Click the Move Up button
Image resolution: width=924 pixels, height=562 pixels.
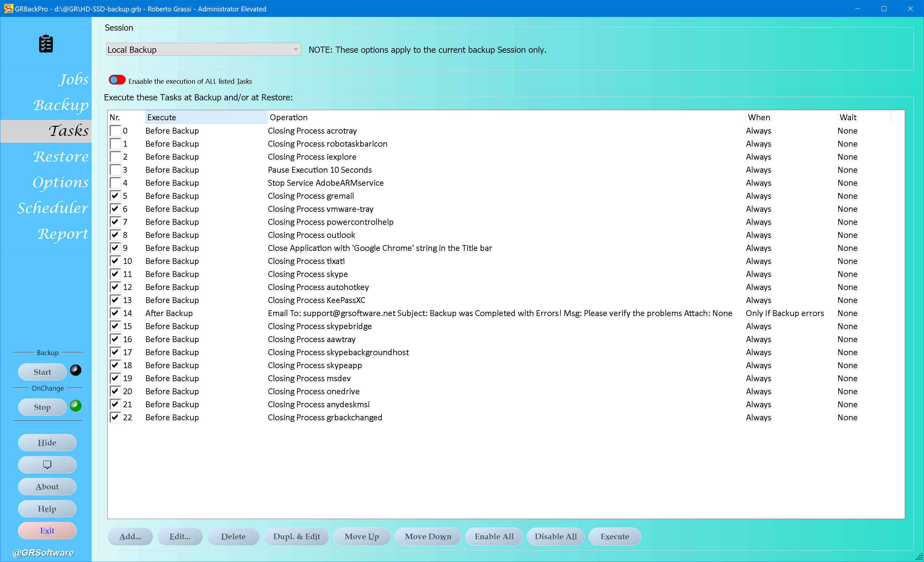click(x=362, y=537)
